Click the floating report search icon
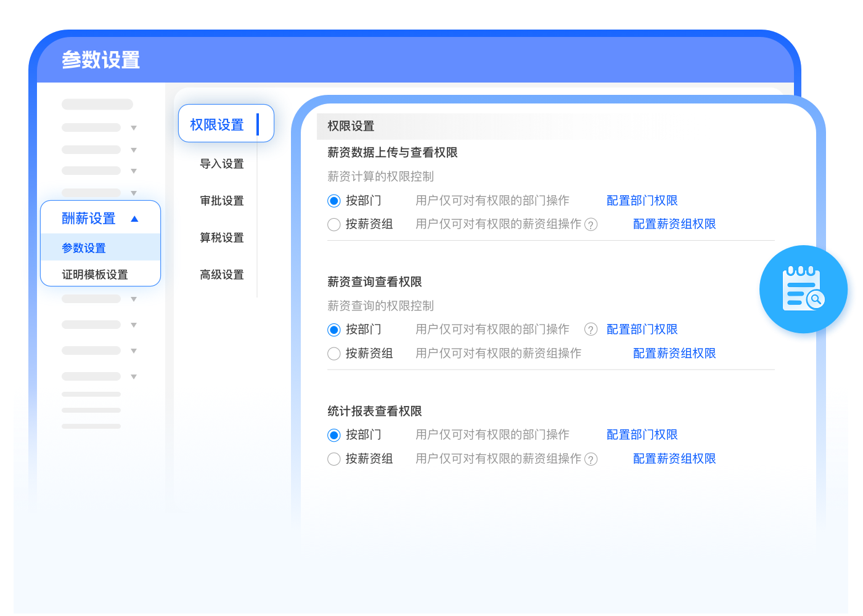 pos(803,290)
